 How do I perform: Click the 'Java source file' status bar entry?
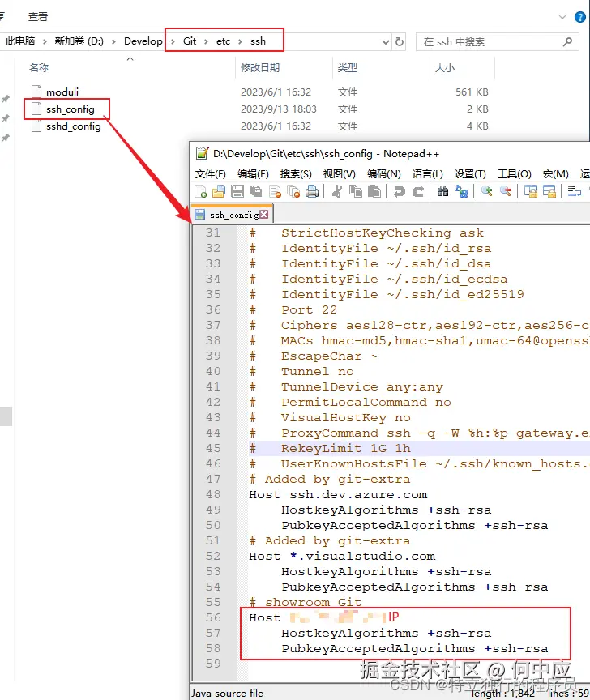point(228,693)
